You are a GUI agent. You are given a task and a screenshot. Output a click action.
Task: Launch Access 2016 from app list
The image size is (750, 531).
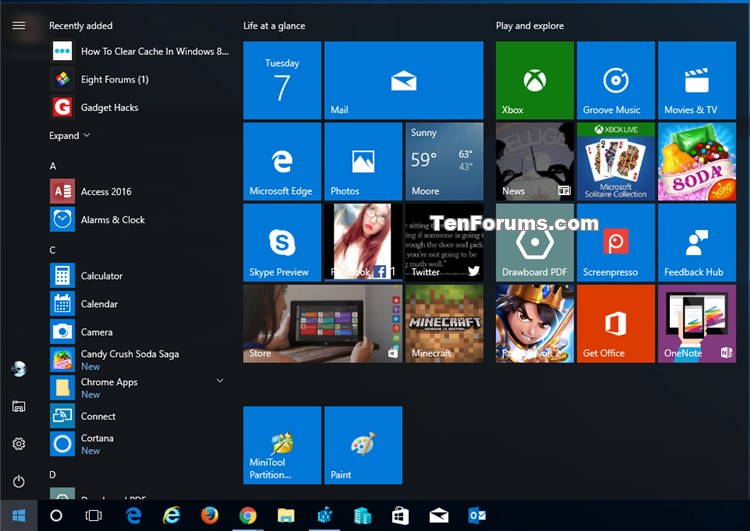pos(140,191)
